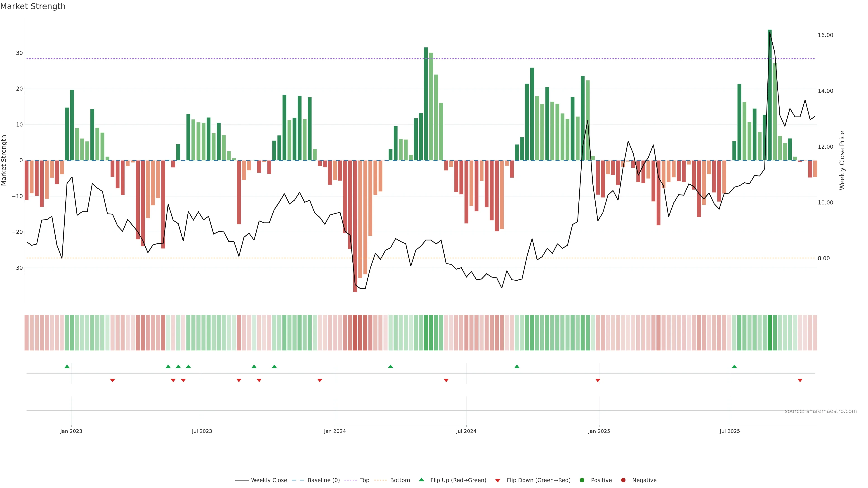
Task: Click the Jan 2024 x-axis label
Action: point(335,431)
